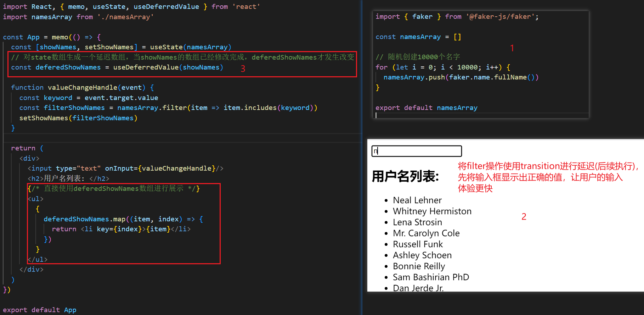Click the "return <li key={index}>" line
Screen dimensions: 644x315
point(121,229)
